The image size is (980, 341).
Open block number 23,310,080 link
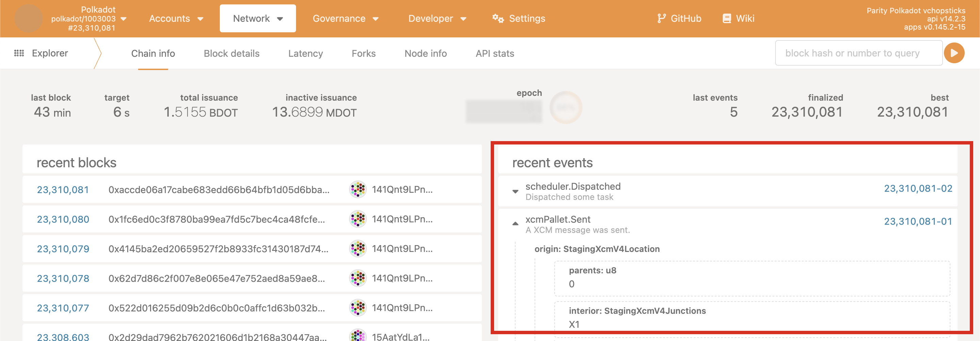[63, 219]
